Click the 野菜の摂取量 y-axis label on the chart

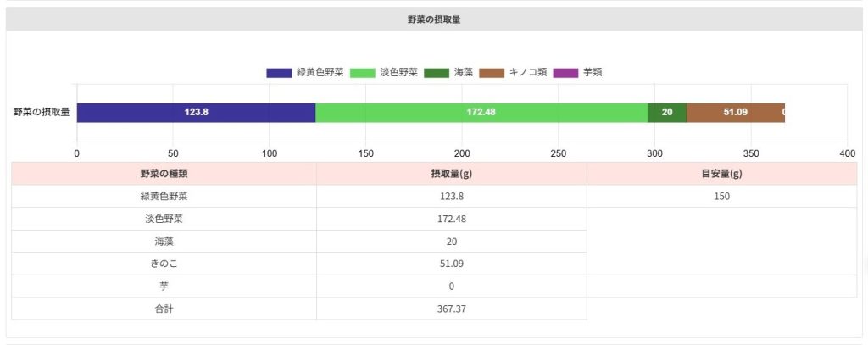pyautogui.click(x=41, y=112)
